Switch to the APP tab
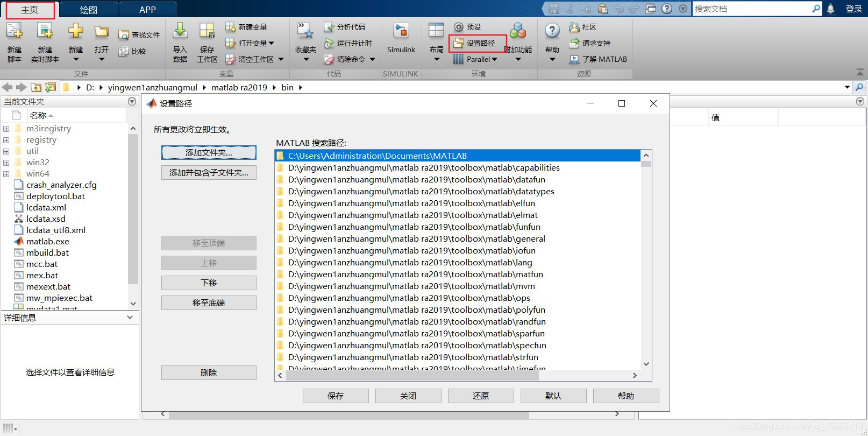Screen dimensions: 868x436 (x=147, y=10)
